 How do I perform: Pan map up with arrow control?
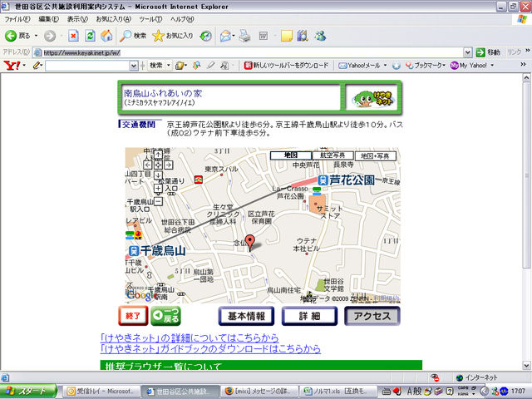(157, 155)
